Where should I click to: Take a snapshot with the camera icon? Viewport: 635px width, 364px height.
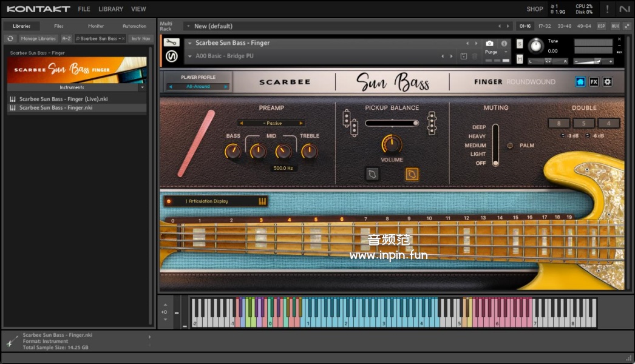click(490, 44)
